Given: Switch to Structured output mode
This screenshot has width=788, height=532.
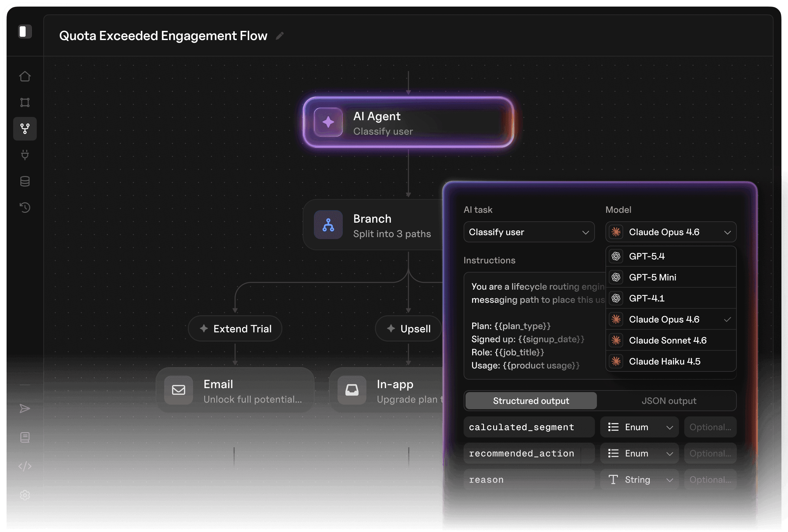Looking at the screenshot, I should [x=531, y=401].
